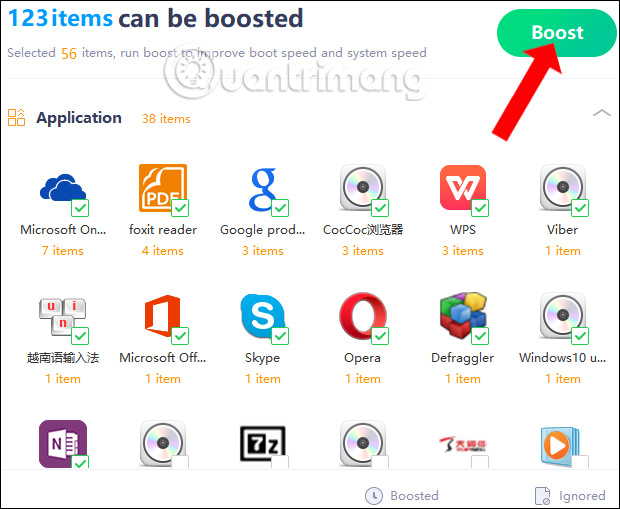Viewport: 620px width, 509px height.
Task: Uncheck the foxit reader checkbox
Action: coord(180,208)
